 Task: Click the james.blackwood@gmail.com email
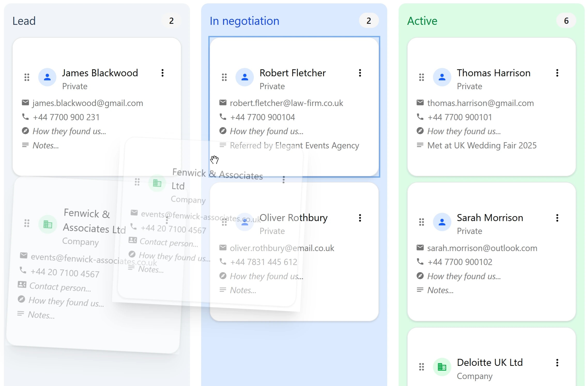click(88, 103)
